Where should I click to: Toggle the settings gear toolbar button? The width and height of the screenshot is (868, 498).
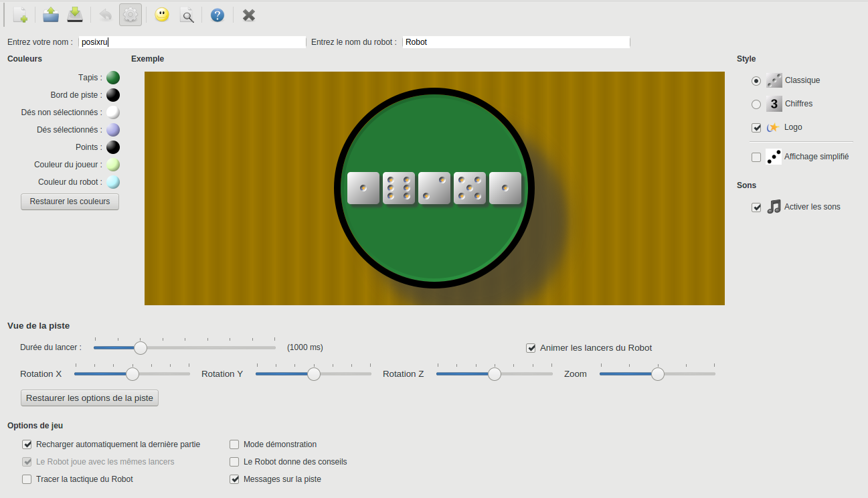click(131, 15)
